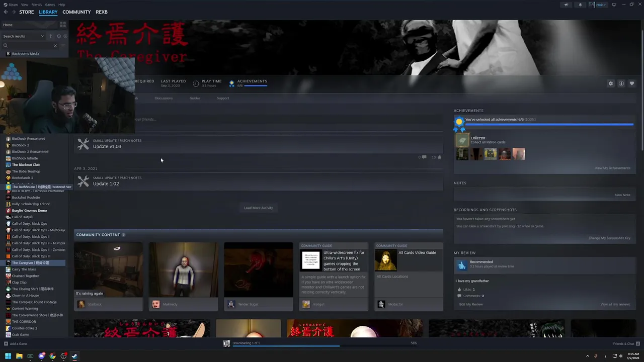Click Load More Activity
644x362 pixels.
[x=258, y=208]
